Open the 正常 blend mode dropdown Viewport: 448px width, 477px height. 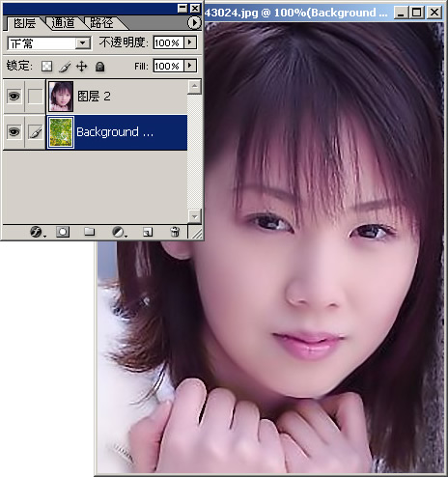pos(49,43)
